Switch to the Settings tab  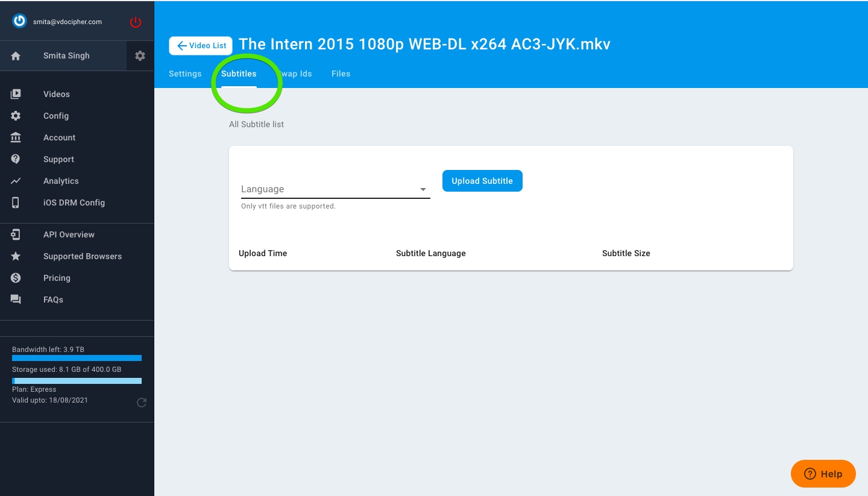coord(185,74)
